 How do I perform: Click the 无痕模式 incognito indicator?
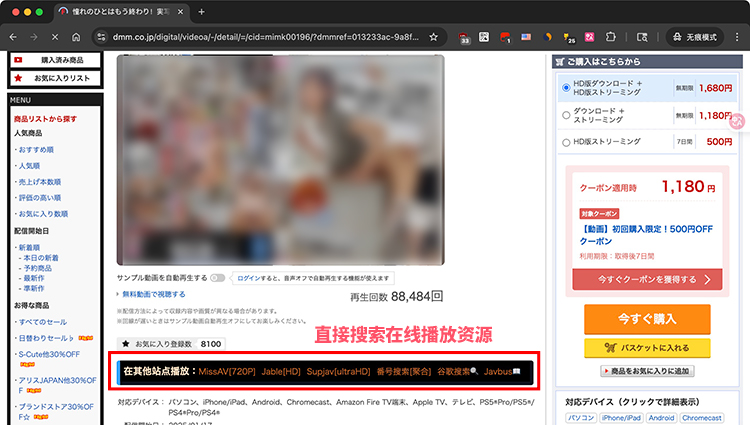(695, 37)
